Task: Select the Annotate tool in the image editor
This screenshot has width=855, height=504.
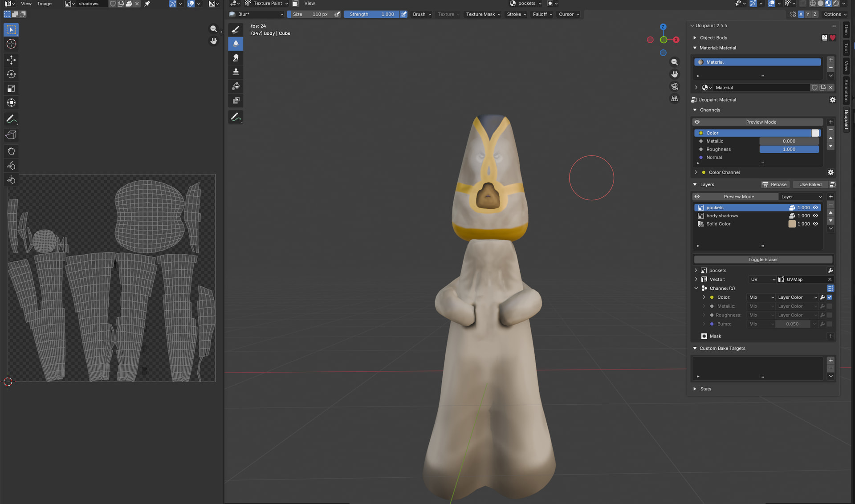Action: [11, 119]
